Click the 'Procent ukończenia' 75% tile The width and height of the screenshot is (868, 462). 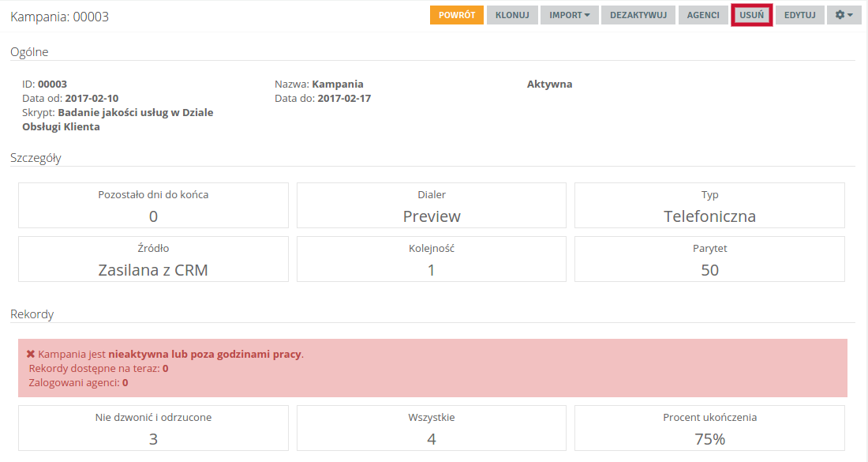pos(709,428)
